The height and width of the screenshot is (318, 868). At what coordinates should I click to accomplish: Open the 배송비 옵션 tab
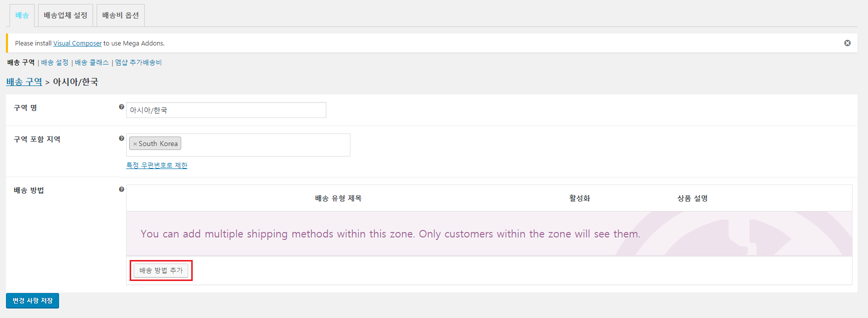[x=121, y=15]
